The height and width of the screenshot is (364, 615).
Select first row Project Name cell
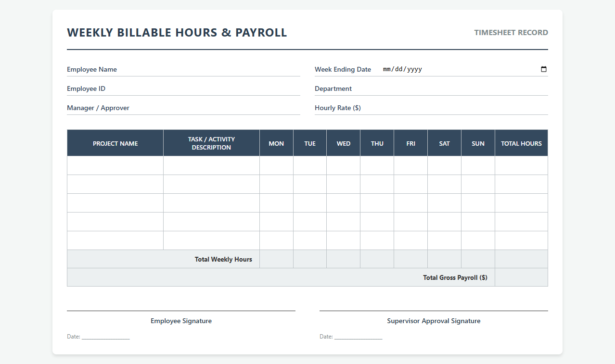[x=115, y=165]
